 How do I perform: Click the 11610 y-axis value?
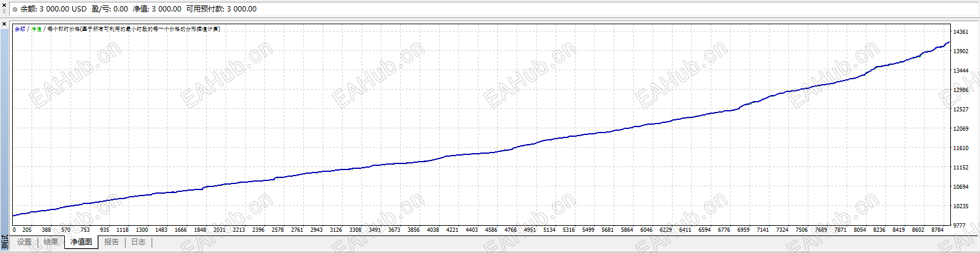pyautogui.click(x=961, y=148)
